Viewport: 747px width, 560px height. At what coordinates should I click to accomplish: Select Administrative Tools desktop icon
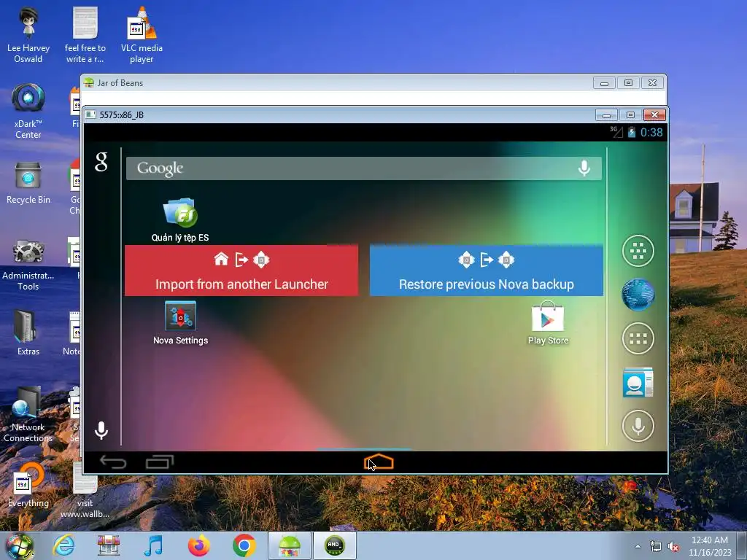pyautogui.click(x=28, y=265)
